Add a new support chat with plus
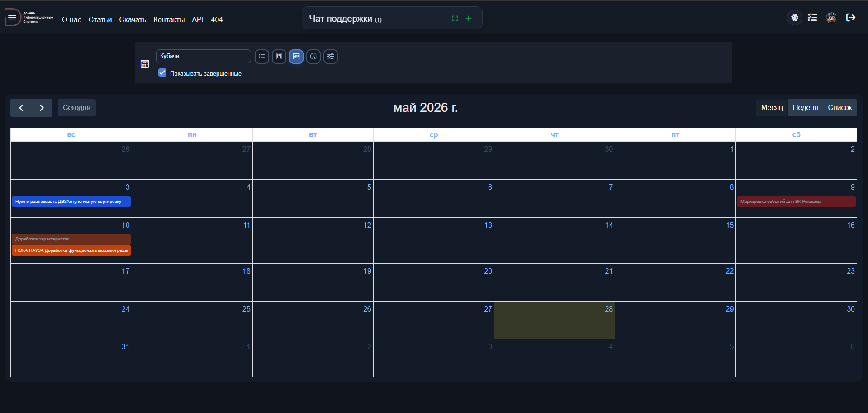The image size is (868, 413). (469, 19)
